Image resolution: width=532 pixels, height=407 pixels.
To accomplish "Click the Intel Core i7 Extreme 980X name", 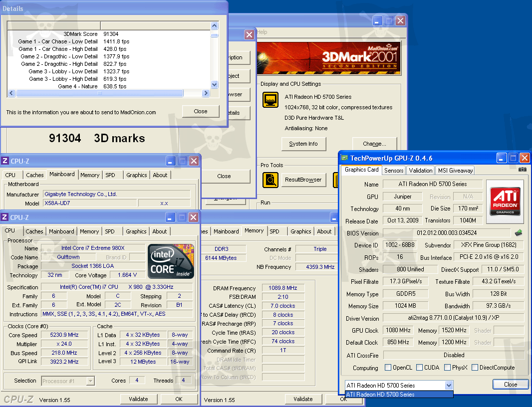I will click(x=93, y=248).
